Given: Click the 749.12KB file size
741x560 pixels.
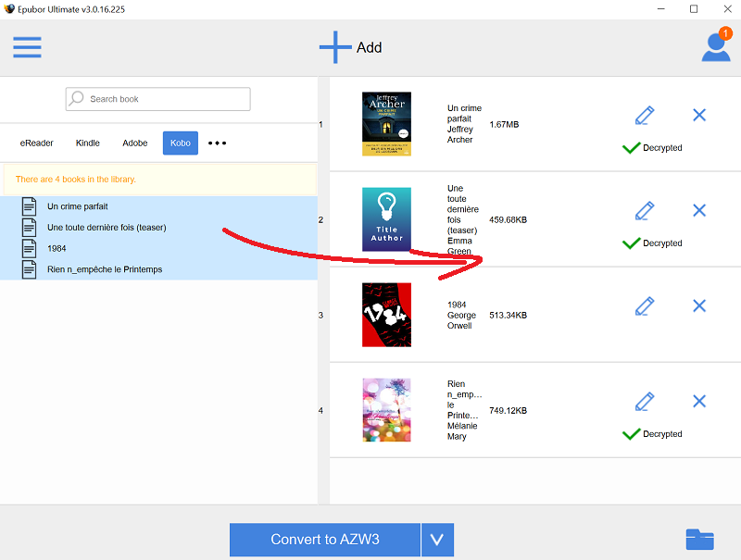Looking at the screenshot, I should 508,411.
